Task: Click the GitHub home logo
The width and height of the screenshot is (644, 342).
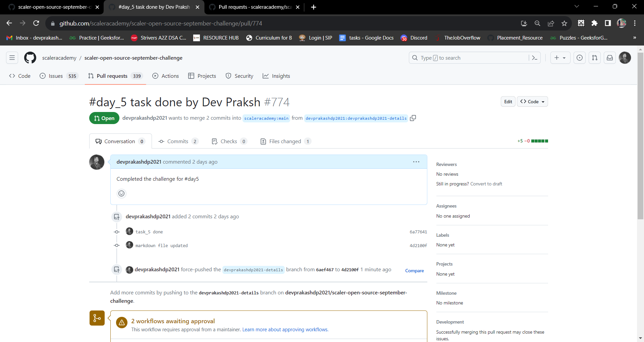Action: pos(30,58)
